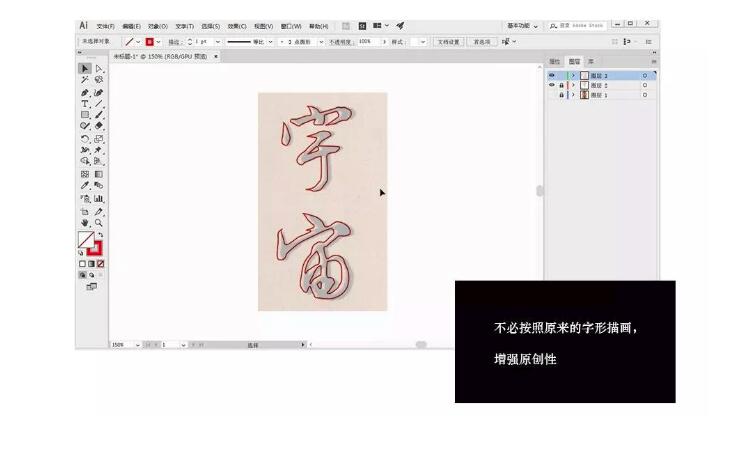Select the Type tool
The width and height of the screenshot is (740, 464).
[x=84, y=104]
